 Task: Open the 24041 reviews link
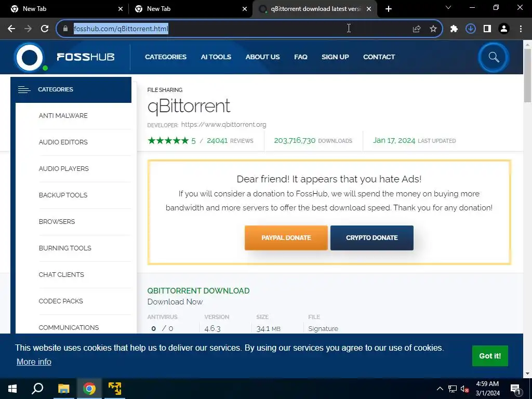(230, 140)
